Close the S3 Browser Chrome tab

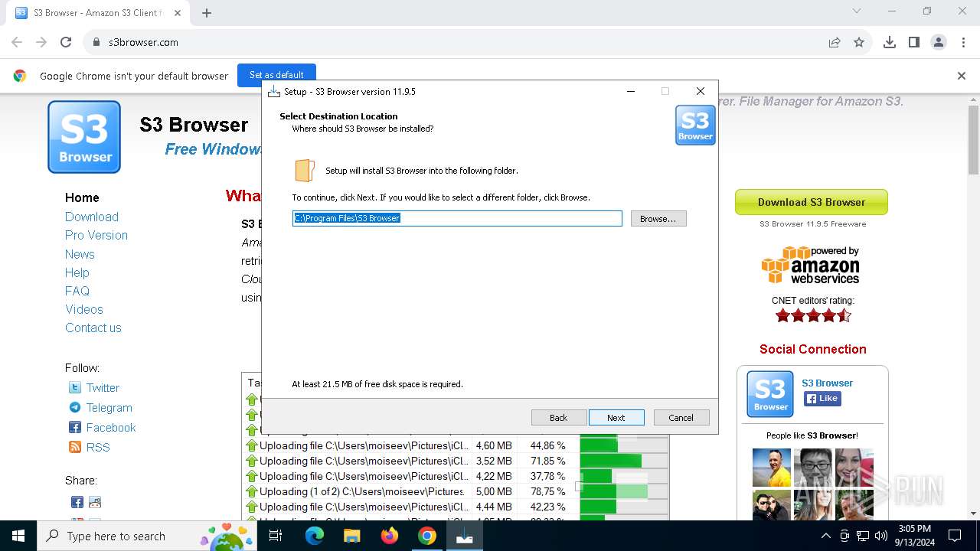coord(177,13)
